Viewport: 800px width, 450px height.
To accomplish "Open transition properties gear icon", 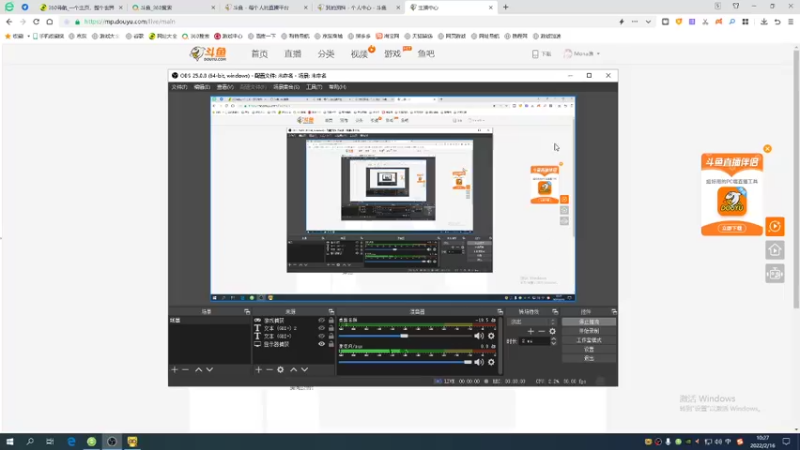I will (x=553, y=332).
